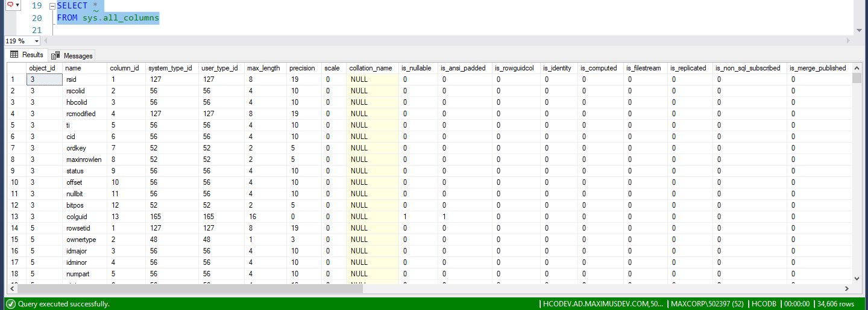Select the is_filestream column header

point(645,68)
